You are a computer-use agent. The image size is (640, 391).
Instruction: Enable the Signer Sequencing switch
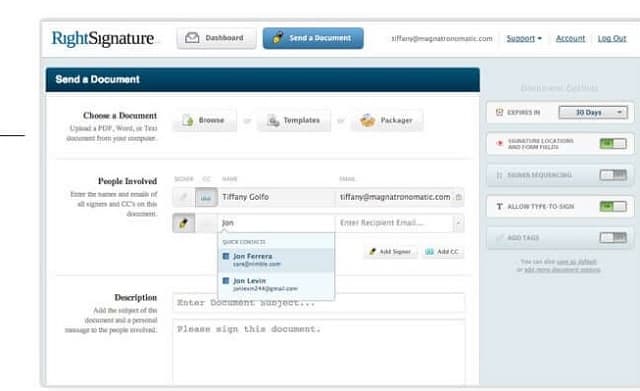tap(613, 175)
